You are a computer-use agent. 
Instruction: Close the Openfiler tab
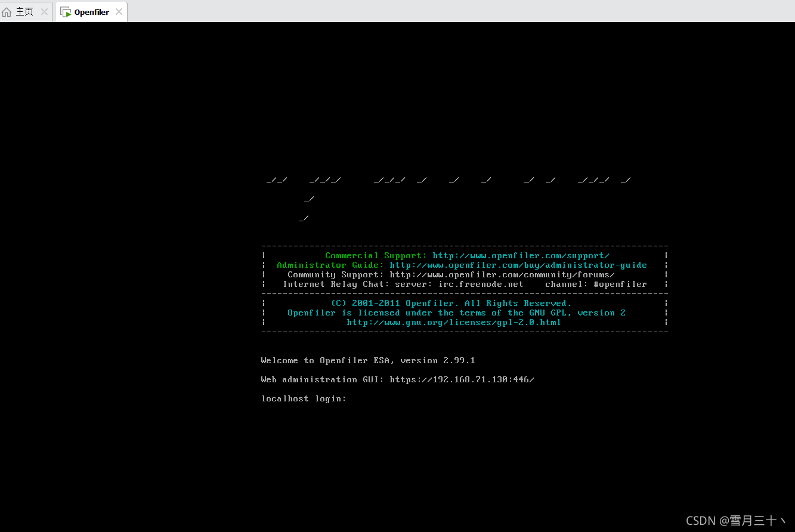click(x=119, y=12)
